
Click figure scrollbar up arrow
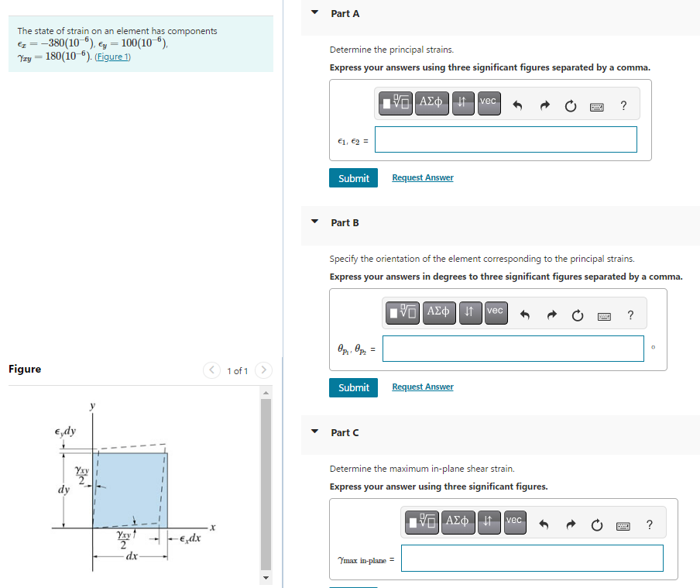pyautogui.click(x=266, y=393)
